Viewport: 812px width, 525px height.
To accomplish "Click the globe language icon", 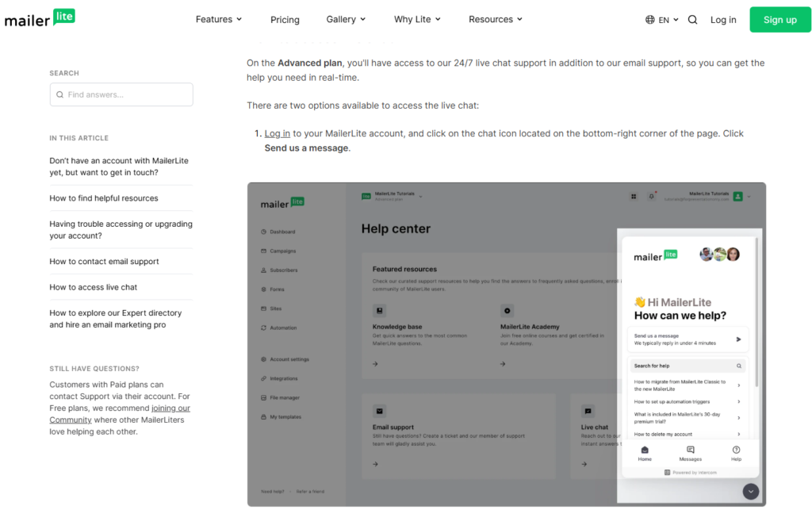I will point(650,20).
